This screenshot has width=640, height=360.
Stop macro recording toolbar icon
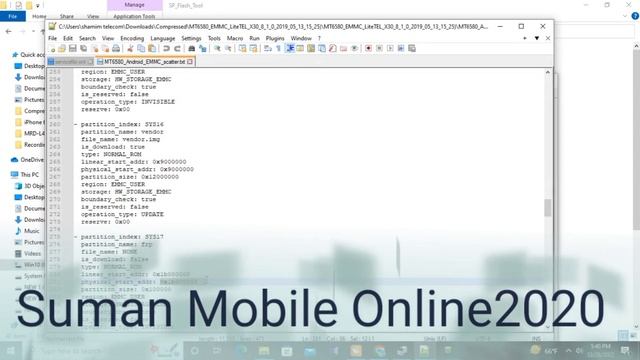coord(379,49)
